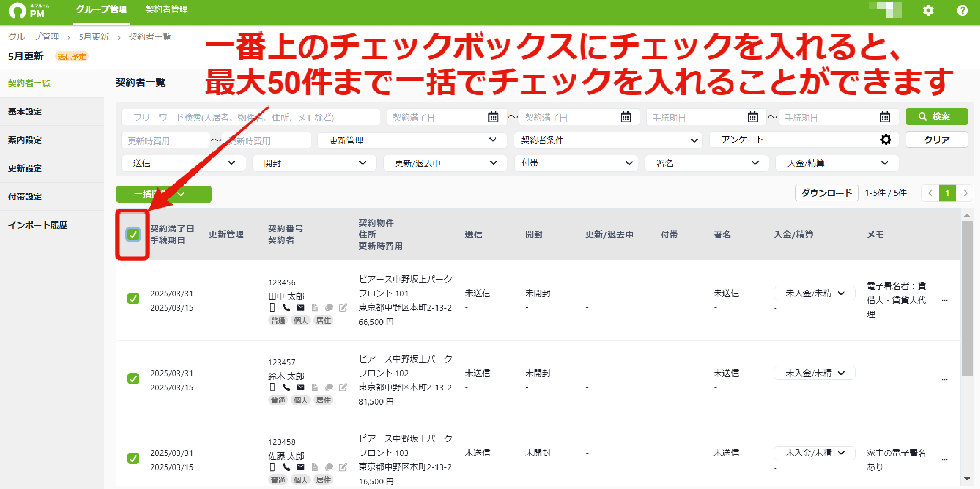Image resolution: width=980 pixels, height=489 pixels.
Task: Toggle the select-all checkbox in the table header
Action: click(x=133, y=235)
